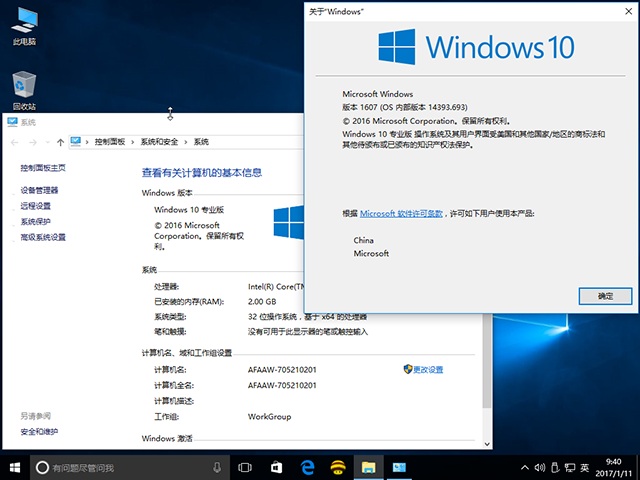Image resolution: width=640 pixels, height=480 pixels.
Task: Open the Microsoft 软件许可条款 link
Action: [x=401, y=213]
